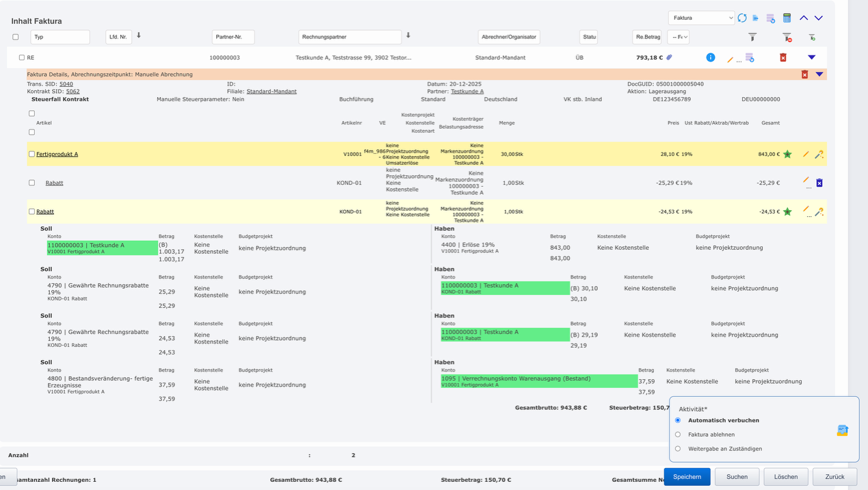Viewport: 868px width, 490px height.
Task: Select the Faktura ablehnen radio option
Action: tap(678, 435)
